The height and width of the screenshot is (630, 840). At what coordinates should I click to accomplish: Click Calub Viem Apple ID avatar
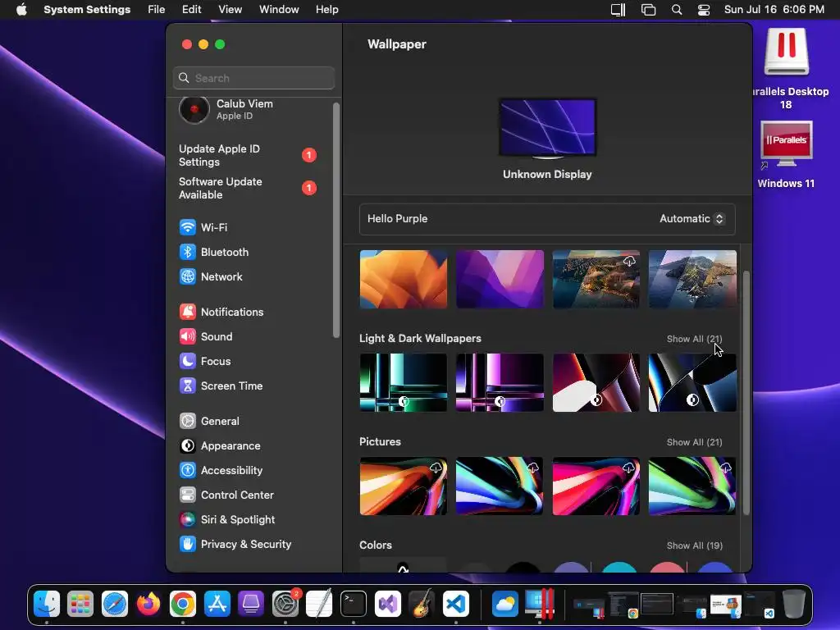[194, 109]
